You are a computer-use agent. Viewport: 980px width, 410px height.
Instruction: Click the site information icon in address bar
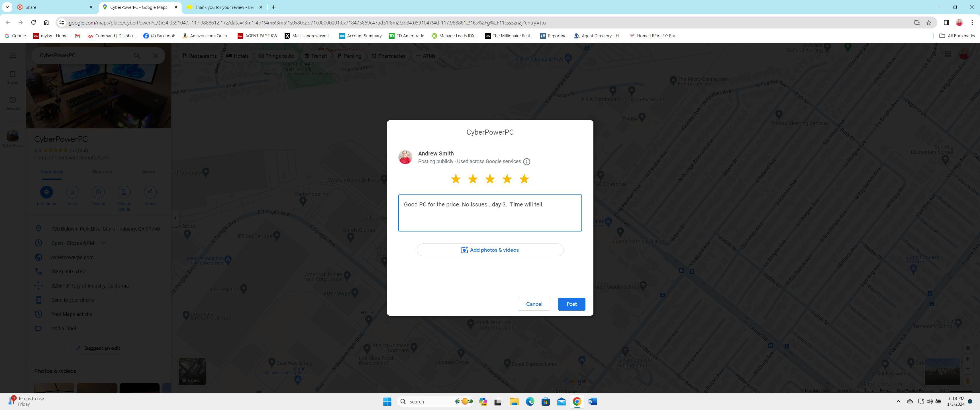click(x=61, y=22)
